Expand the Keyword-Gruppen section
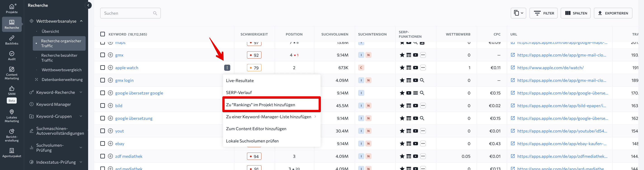The width and height of the screenshot is (644, 170). [81, 116]
